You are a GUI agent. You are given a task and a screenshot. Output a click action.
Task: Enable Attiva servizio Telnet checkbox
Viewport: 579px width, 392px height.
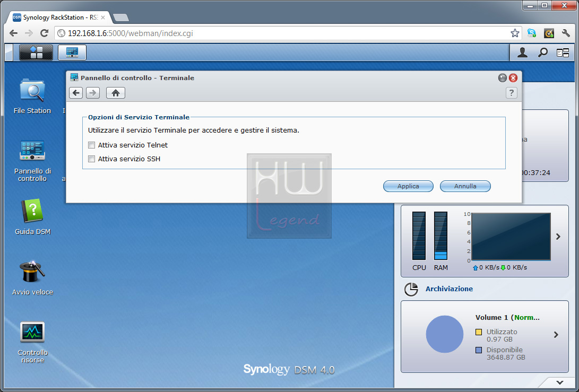tap(92, 145)
